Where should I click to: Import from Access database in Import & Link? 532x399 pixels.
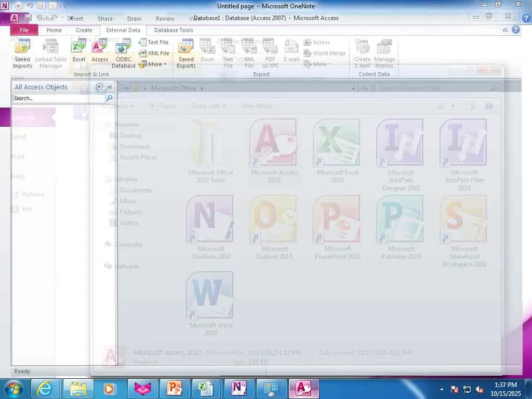pos(99,51)
